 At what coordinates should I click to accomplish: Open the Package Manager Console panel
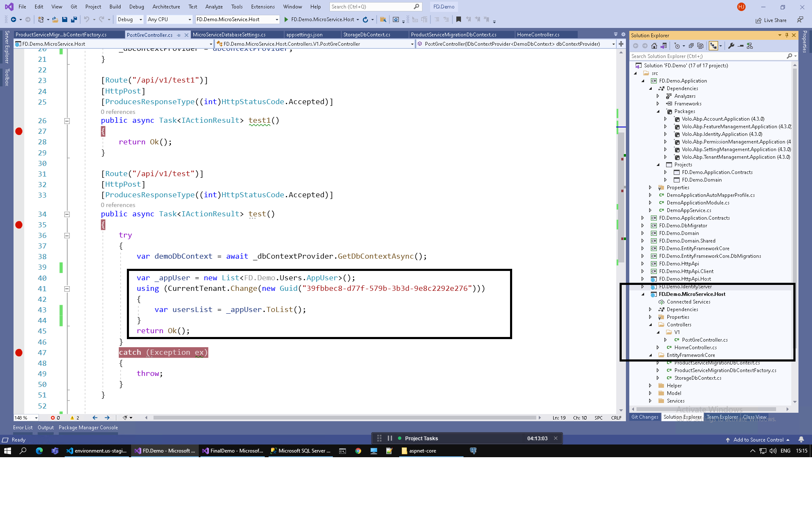[88, 428]
